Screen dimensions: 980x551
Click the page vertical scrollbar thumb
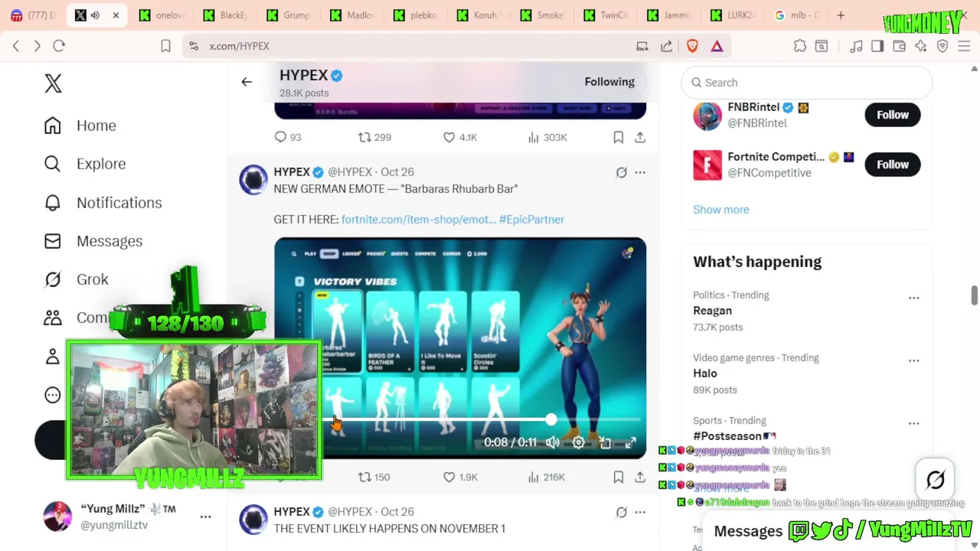975,295
